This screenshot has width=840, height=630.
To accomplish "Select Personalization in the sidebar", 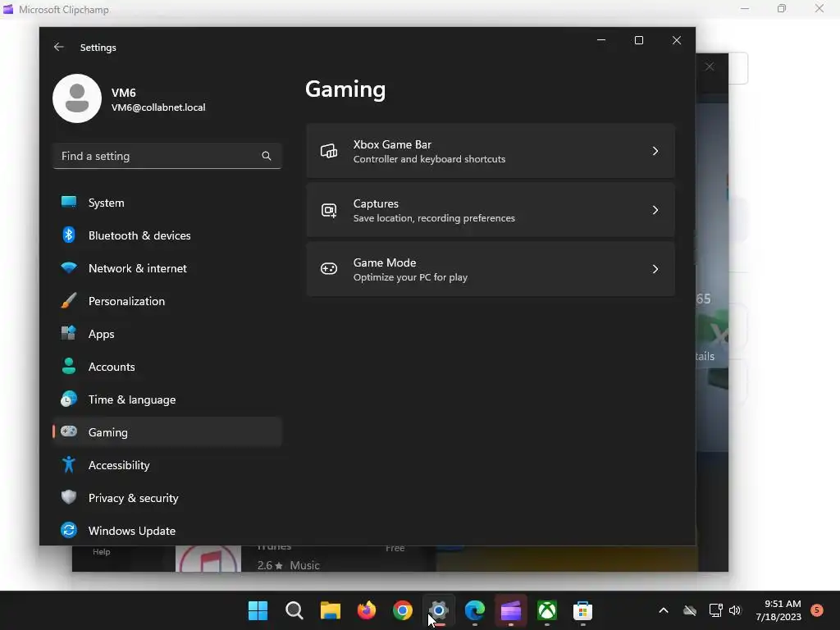I will coord(167,301).
